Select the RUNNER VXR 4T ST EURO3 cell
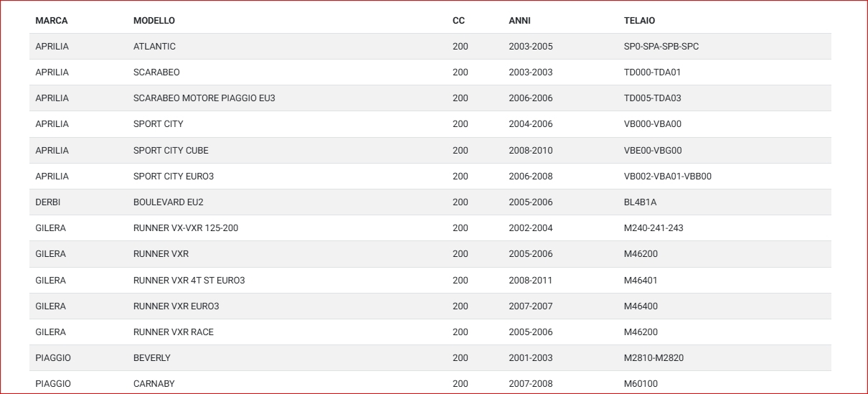868x394 pixels. [x=189, y=281]
